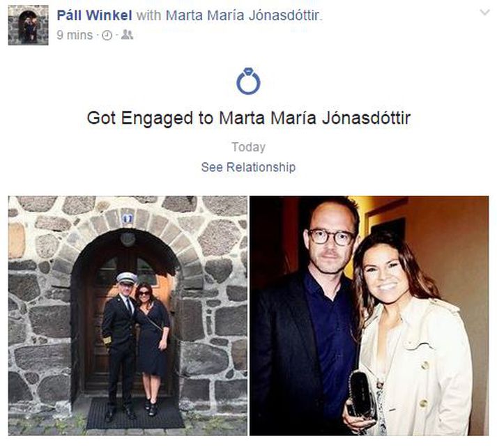Click the Today date label
The width and height of the screenshot is (497, 448).
248,147
